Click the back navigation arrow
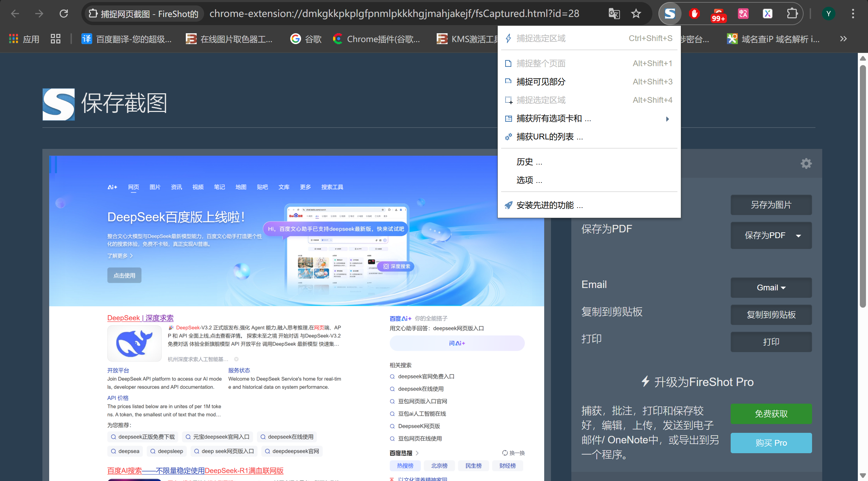This screenshot has width=868, height=481. pos(15,14)
